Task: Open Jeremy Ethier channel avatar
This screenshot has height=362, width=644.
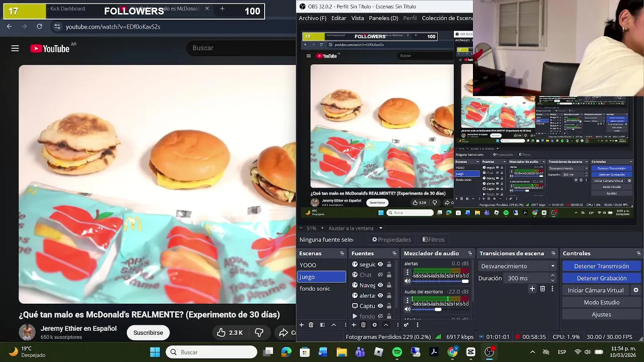Action: [x=27, y=332]
